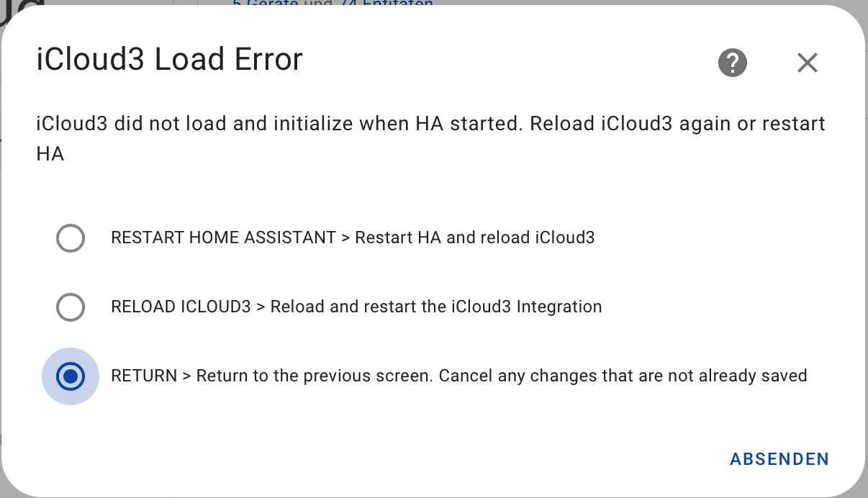Confirm RETURN to the previous screen option
The width and height of the screenshot is (868, 498).
point(70,376)
